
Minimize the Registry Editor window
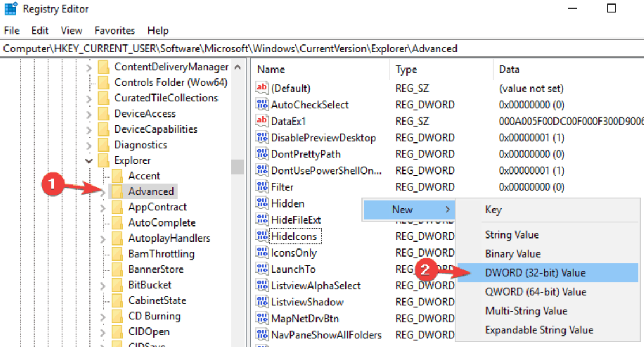573,8
